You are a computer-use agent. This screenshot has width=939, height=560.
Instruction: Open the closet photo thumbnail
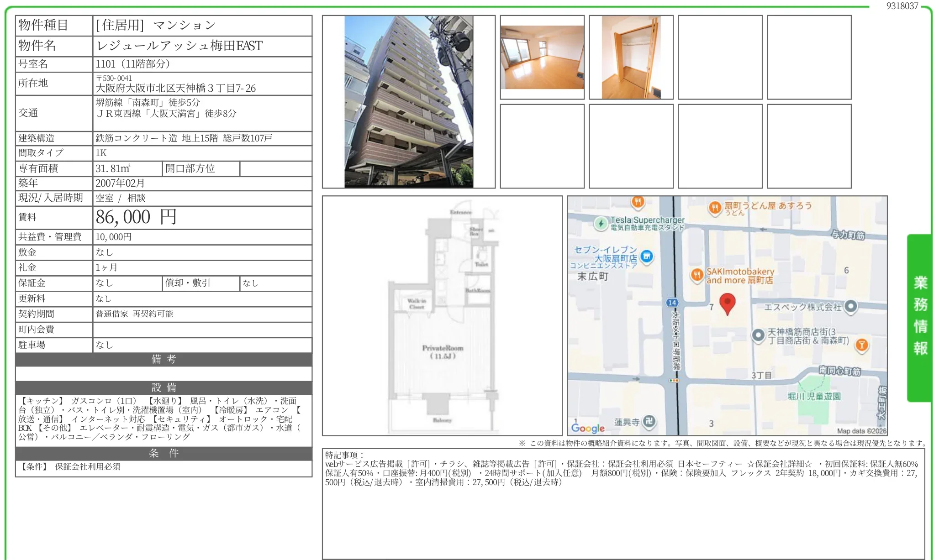631,58
